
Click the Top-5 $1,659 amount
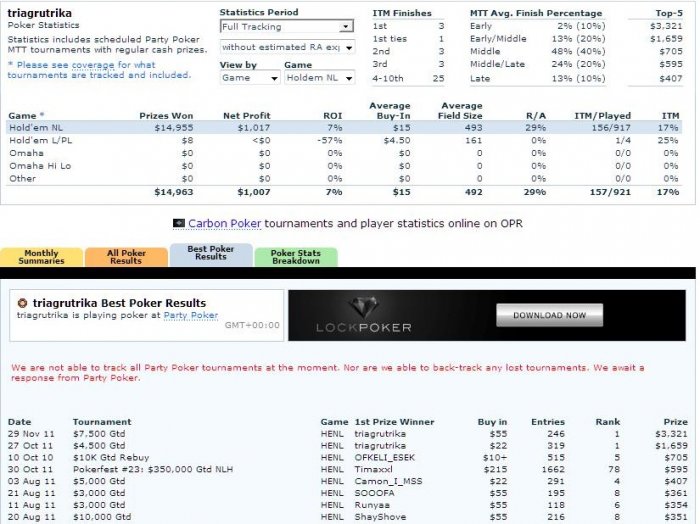[666, 38]
